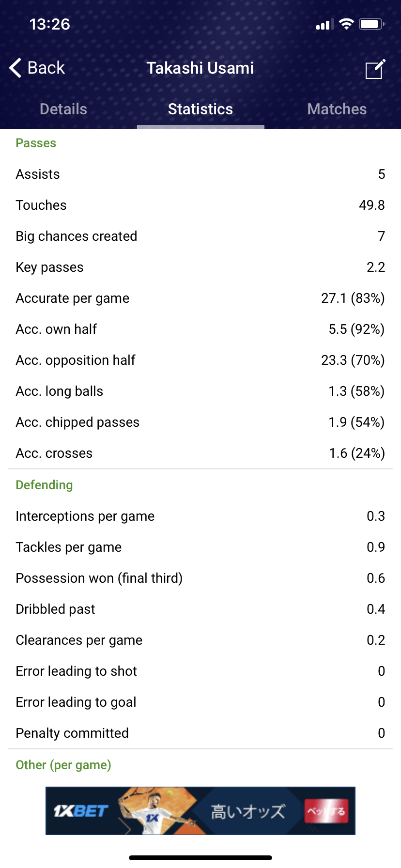
Task: Tap the 1XBET logo in ad
Action: click(x=80, y=810)
